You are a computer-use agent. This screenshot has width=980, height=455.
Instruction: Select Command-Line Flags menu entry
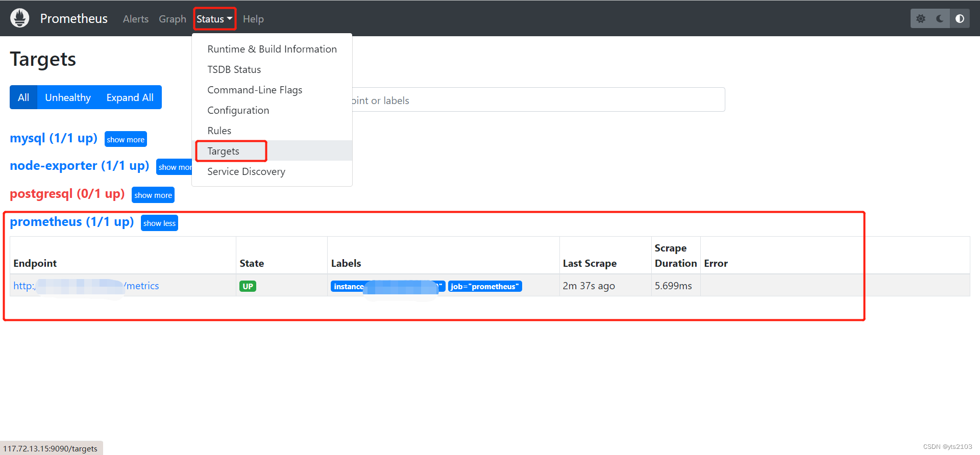point(272,90)
